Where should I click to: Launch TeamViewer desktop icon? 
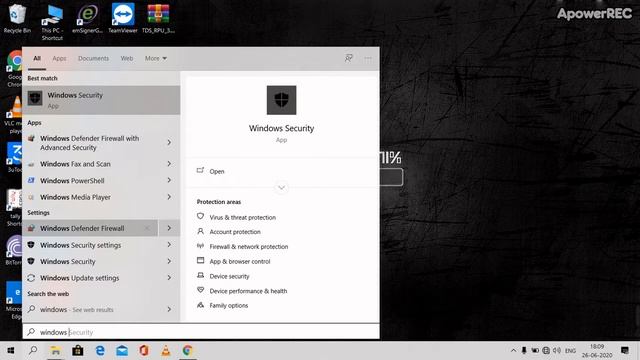[x=123, y=18]
